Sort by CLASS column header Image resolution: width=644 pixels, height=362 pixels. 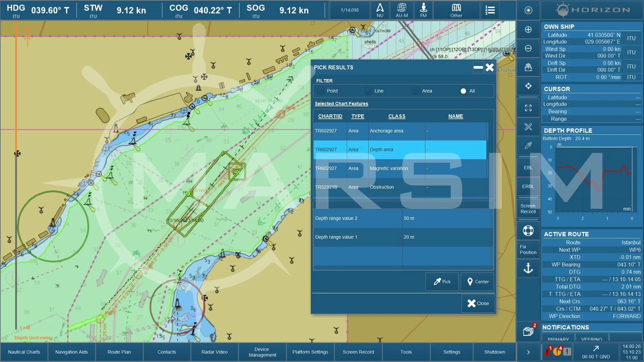(397, 116)
